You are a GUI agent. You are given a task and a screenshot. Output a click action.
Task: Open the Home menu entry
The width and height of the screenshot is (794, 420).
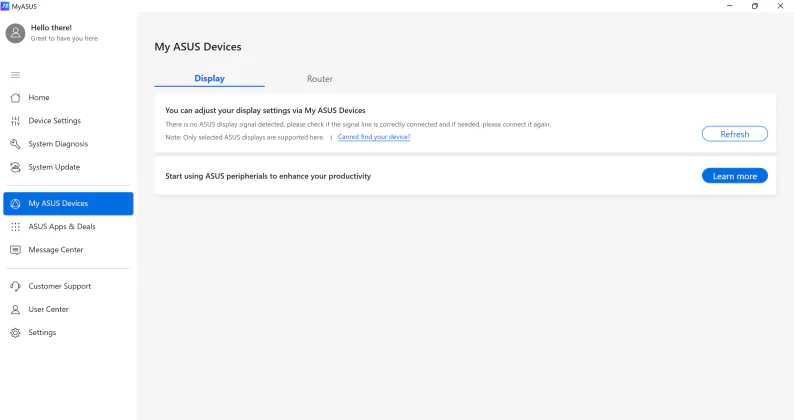39,97
